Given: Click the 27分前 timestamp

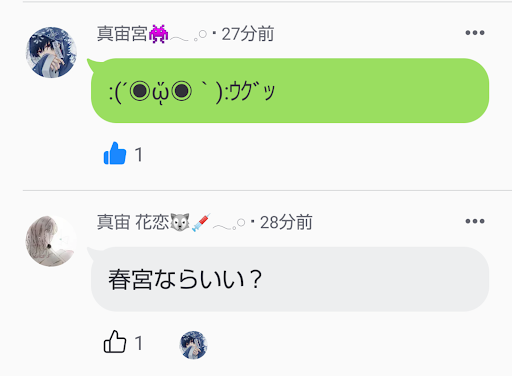Looking at the screenshot, I should [x=248, y=34].
